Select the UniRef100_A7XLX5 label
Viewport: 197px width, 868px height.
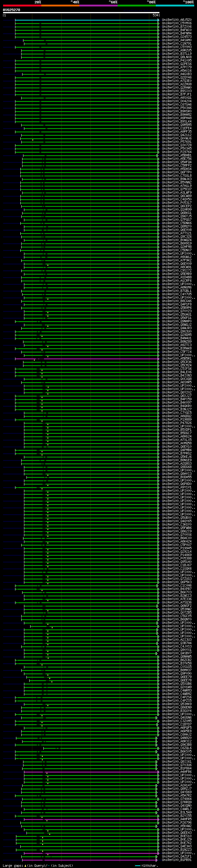tap(177, 440)
